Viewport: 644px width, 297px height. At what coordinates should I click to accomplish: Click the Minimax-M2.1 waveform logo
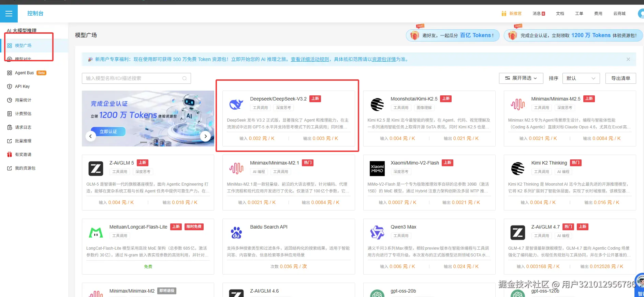click(236, 168)
